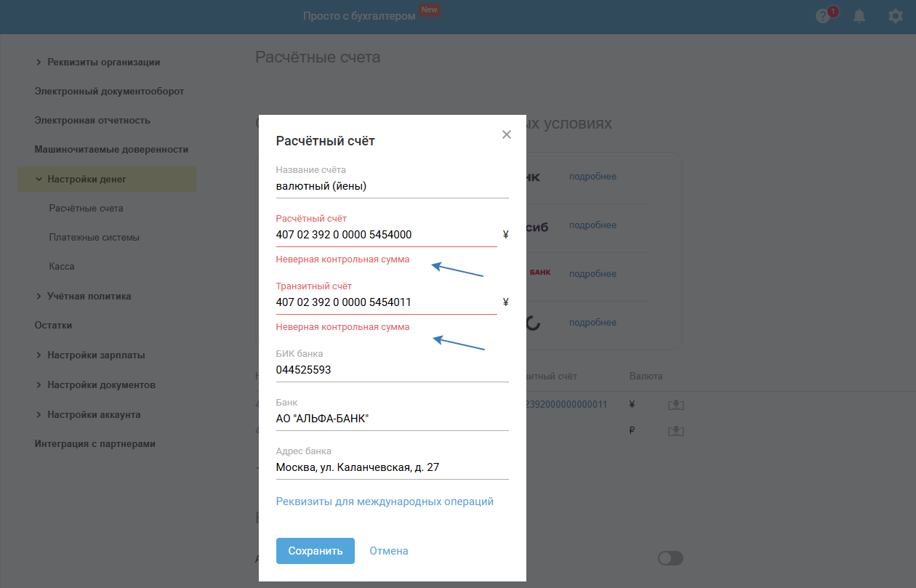Open the settings gear icon
Screen dimensions: 916x588
[x=896, y=16]
